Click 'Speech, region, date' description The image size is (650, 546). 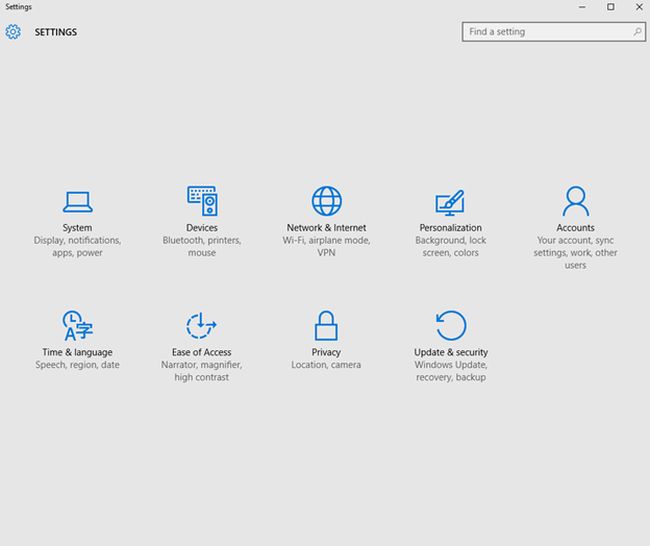click(78, 365)
